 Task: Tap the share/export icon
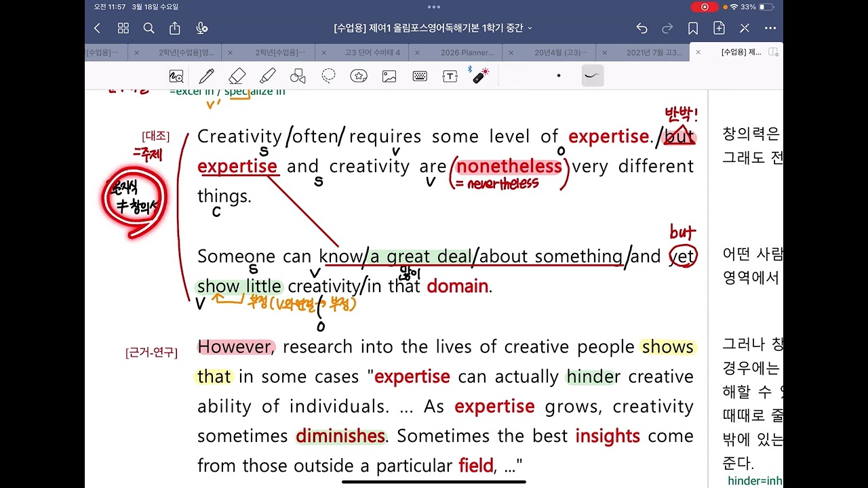(x=175, y=28)
